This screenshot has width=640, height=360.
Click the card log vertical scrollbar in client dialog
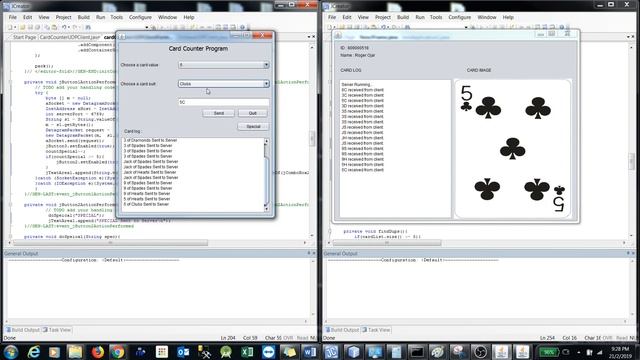point(267,175)
